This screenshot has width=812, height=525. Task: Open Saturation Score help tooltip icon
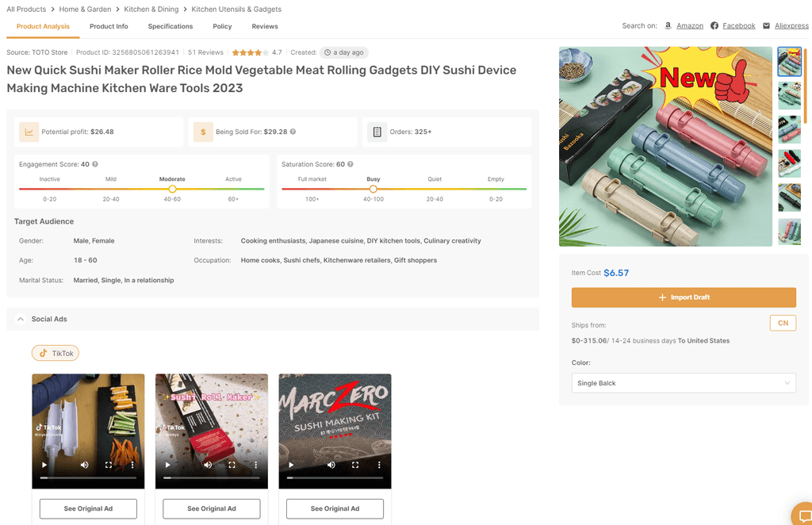point(350,164)
